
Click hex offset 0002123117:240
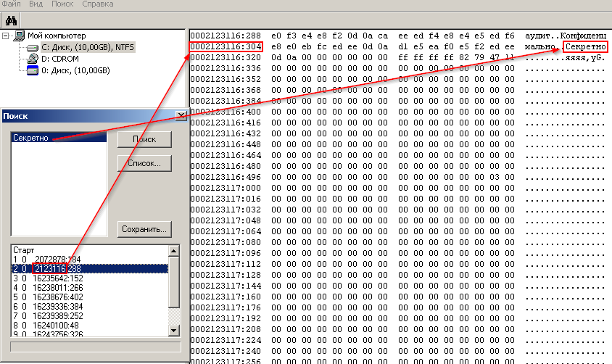point(226,351)
